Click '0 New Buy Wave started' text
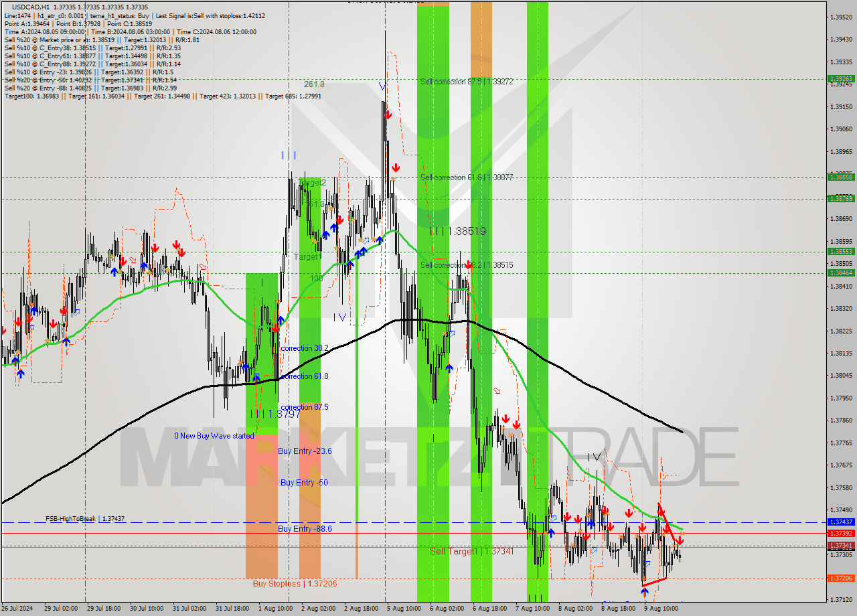Viewport: 857px width, 616px height. point(214,436)
